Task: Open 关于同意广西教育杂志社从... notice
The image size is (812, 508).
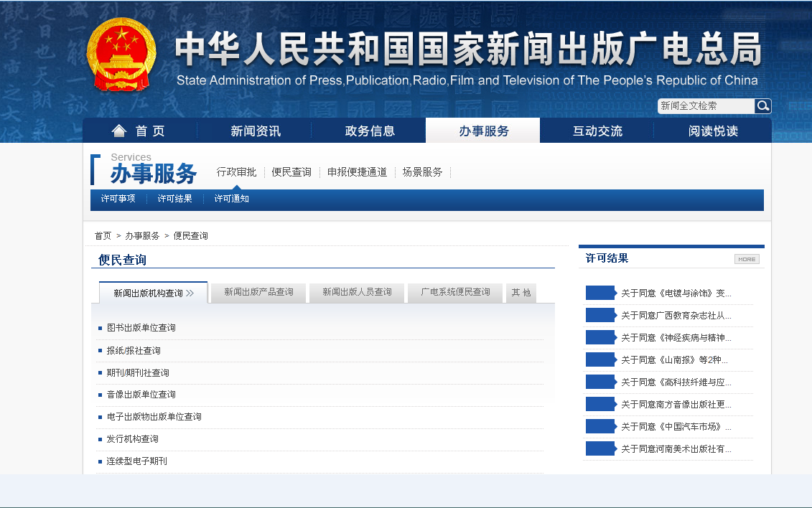Action: (x=676, y=316)
